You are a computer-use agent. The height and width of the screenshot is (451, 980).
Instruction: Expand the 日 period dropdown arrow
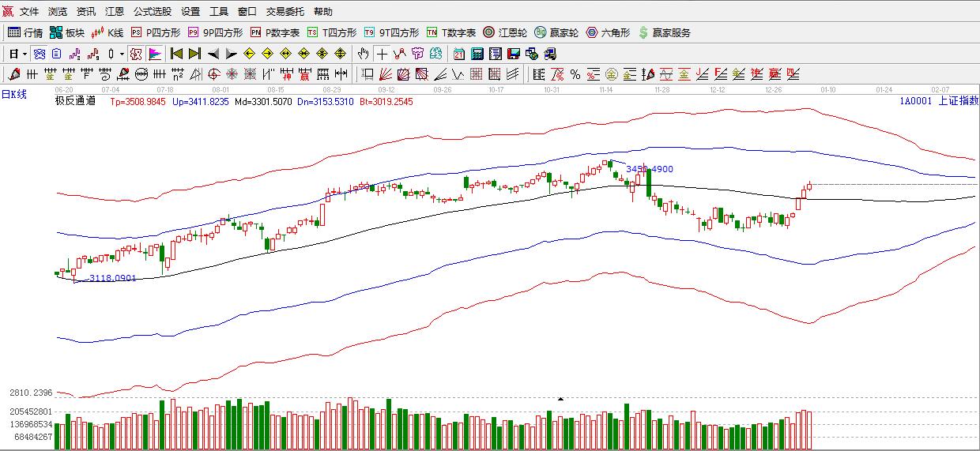click(x=24, y=54)
